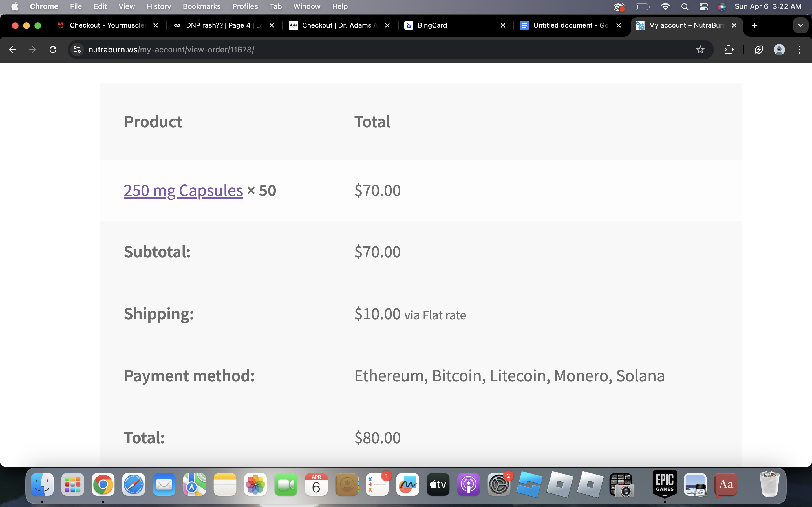This screenshot has height=507, width=812.
Task: Open the History menu
Action: tap(159, 6)
